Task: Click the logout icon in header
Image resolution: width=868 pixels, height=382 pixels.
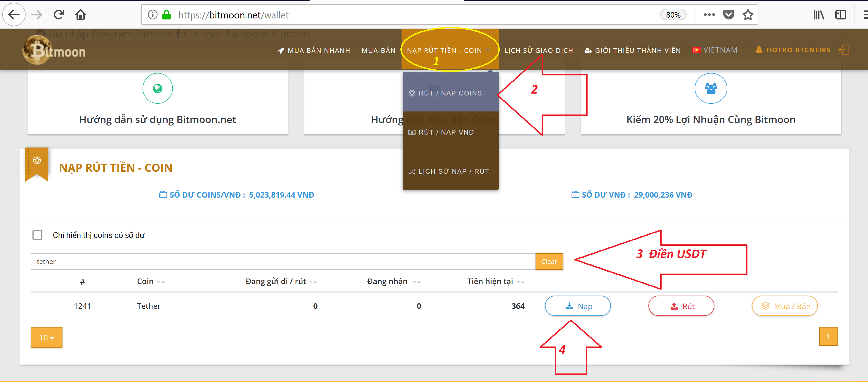Action: click(x=844, y=50)
